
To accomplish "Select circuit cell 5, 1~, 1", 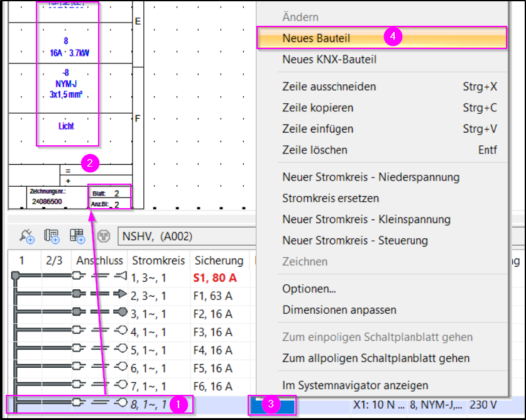I will pos(148,350).
